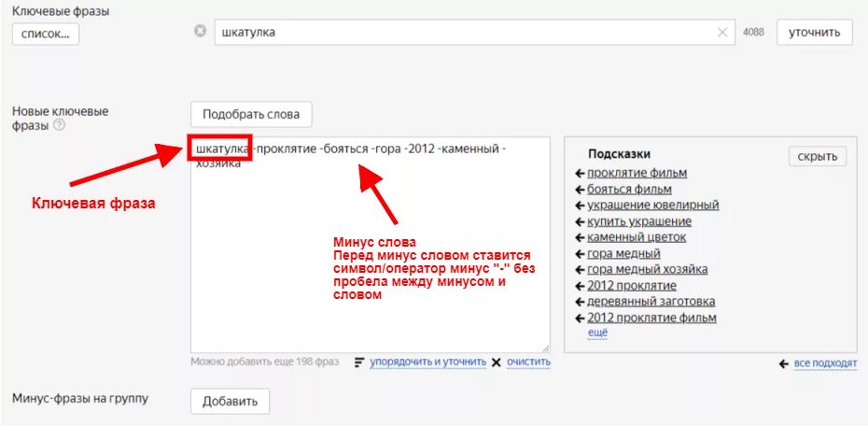Image resolution: width=868 pixels, height=426 pixels.
Task: Click arrow icon beside украшение ювелирный
Action: click(x=580, y=206)
